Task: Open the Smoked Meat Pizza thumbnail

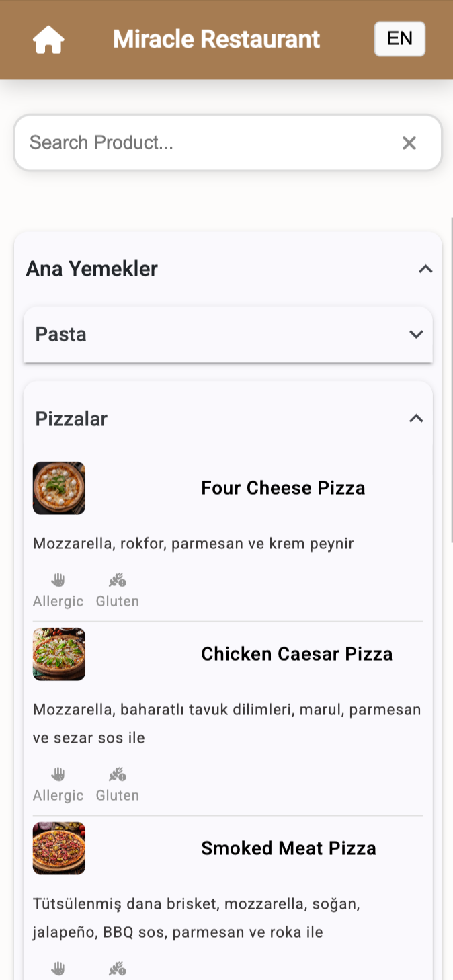Action: pyautogui.click(x=59, y=848)
